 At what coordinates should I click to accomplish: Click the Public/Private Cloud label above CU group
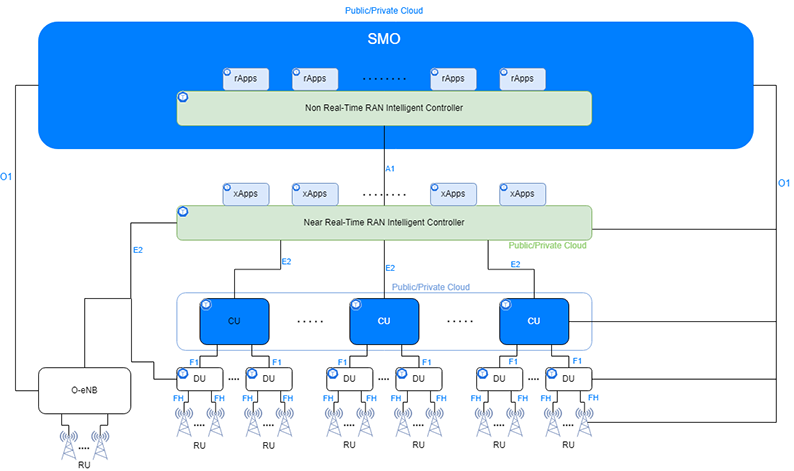[x=431, y=287]
